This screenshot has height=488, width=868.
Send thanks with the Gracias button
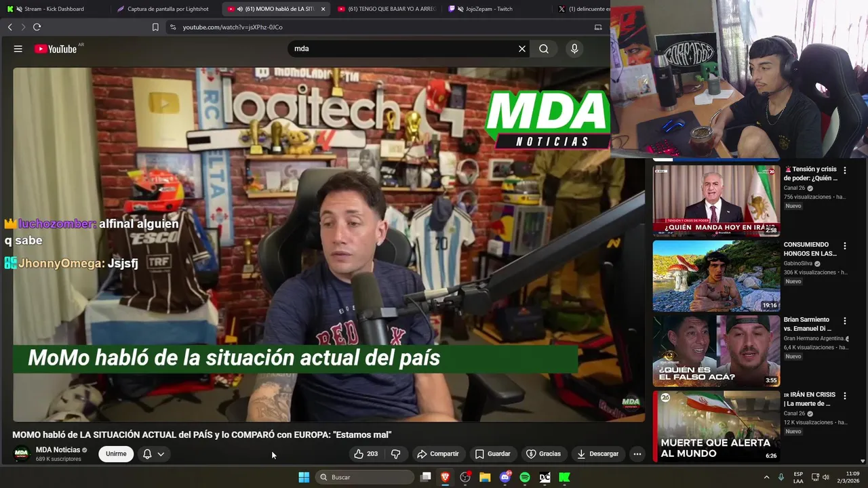click(544, 454)
